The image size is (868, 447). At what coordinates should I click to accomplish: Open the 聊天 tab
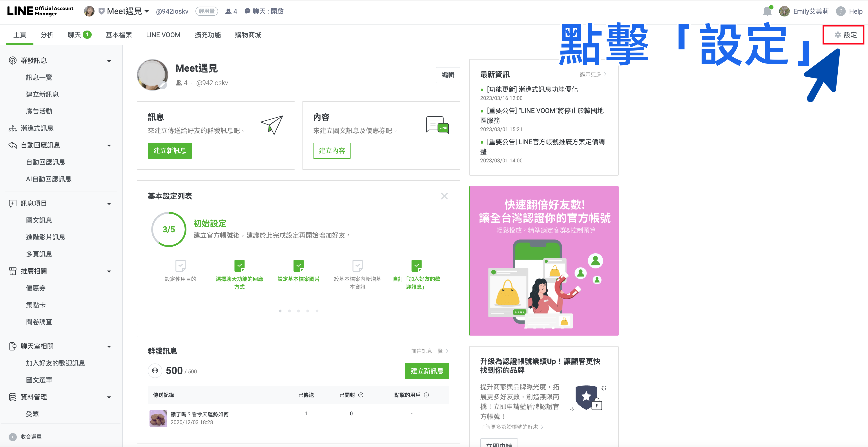(80, 35)
